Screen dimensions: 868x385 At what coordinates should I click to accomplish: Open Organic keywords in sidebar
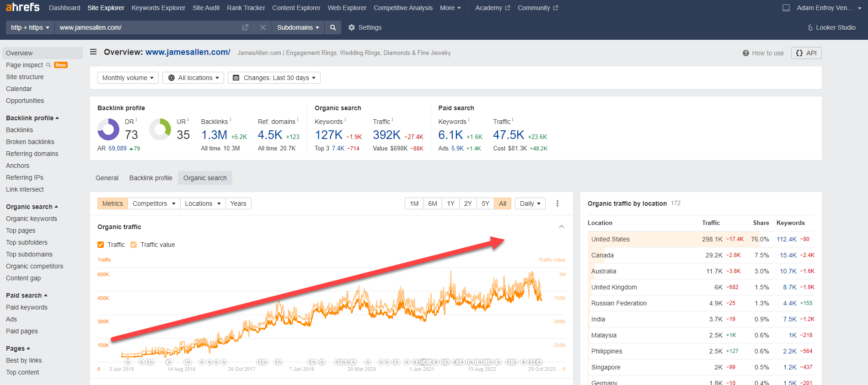(32, 219)
